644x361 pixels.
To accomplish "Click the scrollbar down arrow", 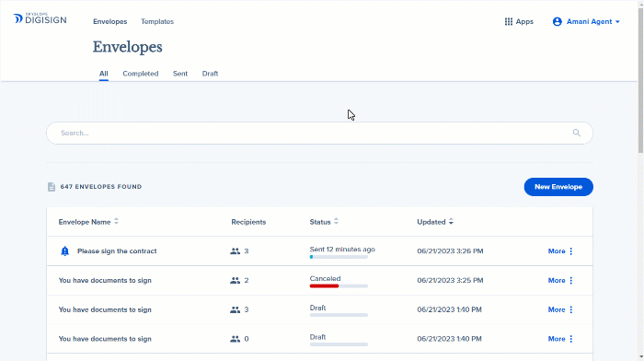I will (640, 357).
